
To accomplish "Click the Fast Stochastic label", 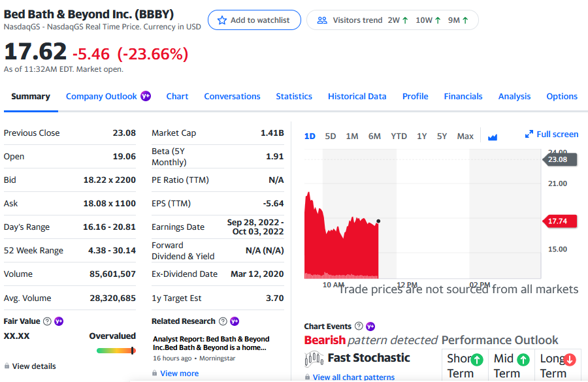I will (368, 358).
